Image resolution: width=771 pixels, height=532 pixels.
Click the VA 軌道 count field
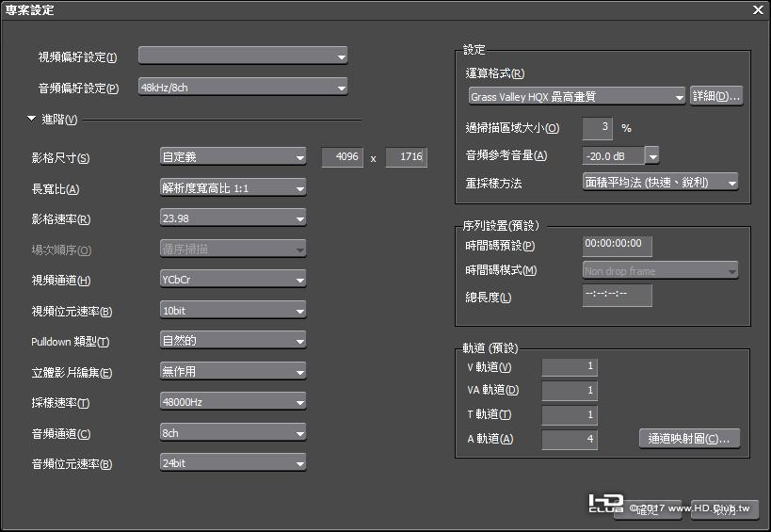[x=570, y=391]
